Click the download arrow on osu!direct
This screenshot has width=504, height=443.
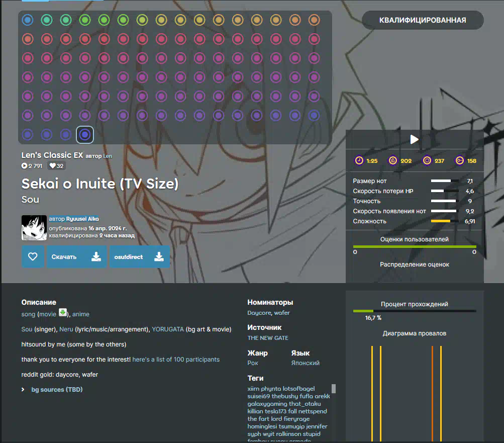tap(159, 256)
